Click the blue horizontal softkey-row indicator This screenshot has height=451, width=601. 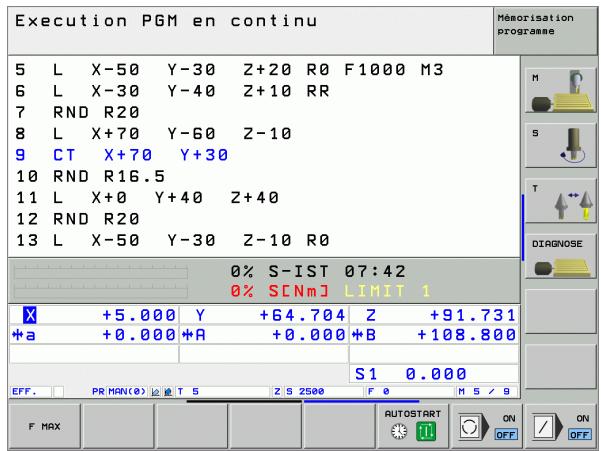pos(361,402)
